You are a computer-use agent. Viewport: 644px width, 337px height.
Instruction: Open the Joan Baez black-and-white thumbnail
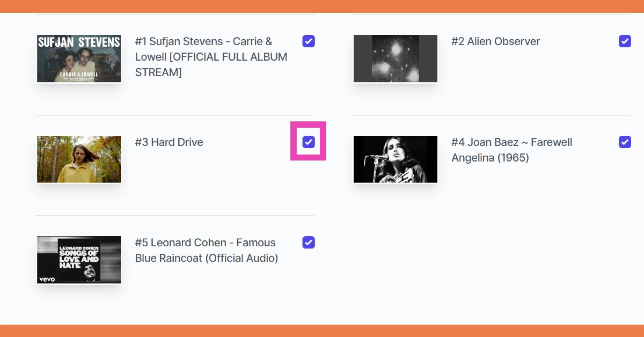pos(395,159)
